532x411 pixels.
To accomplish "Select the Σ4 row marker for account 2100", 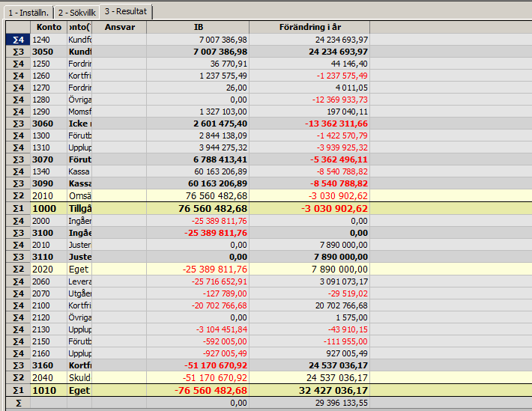I will click(x=18, y=305).
